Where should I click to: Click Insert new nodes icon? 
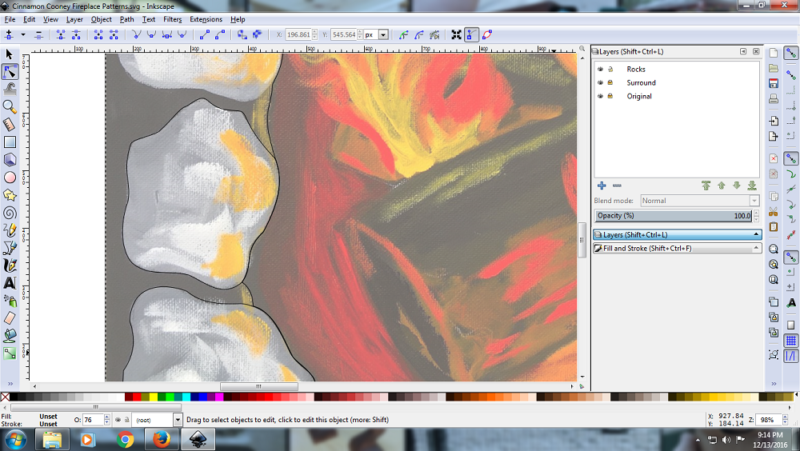point(9,35)
